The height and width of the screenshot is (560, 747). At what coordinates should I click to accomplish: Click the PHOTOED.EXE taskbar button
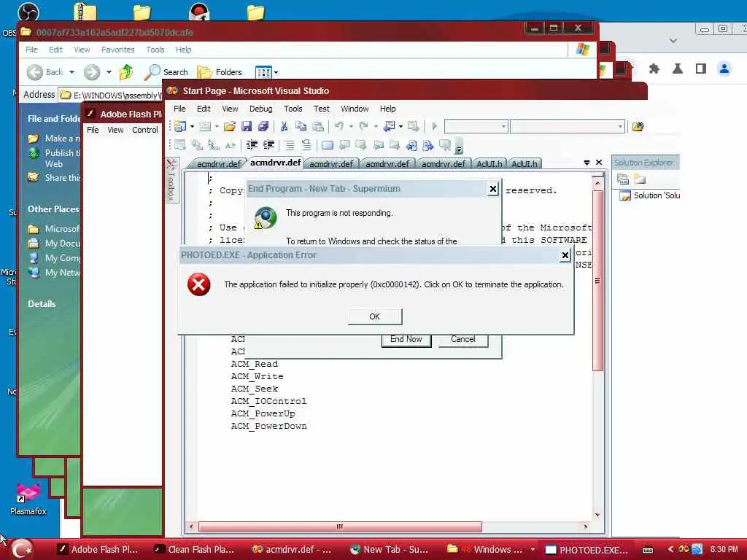(588, 550)
